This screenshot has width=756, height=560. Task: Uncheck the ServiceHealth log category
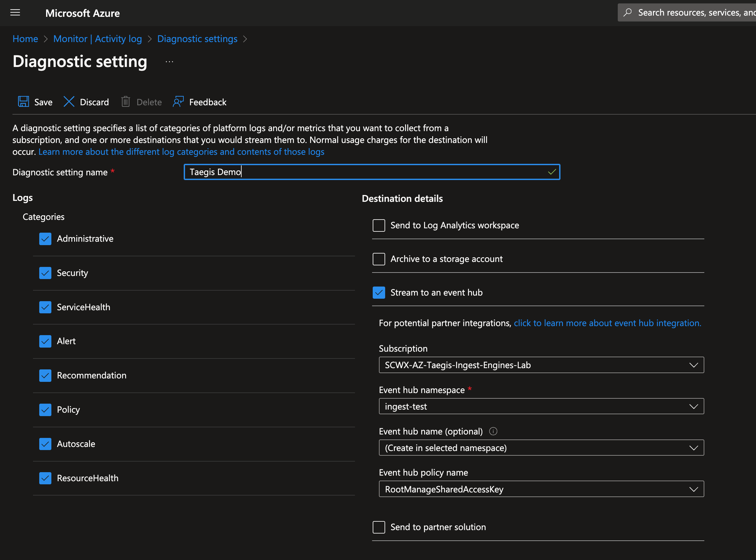pyautogui.click(x=45, y=307)
